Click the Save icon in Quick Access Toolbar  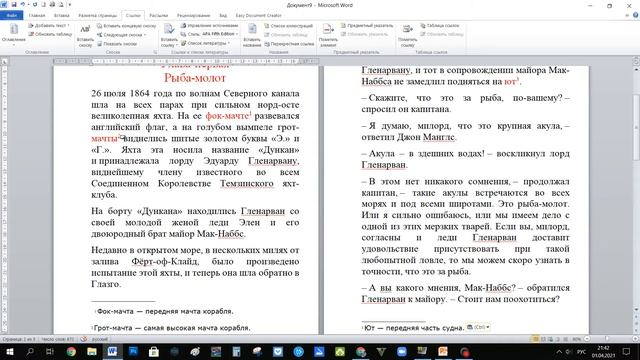point(14,4)
